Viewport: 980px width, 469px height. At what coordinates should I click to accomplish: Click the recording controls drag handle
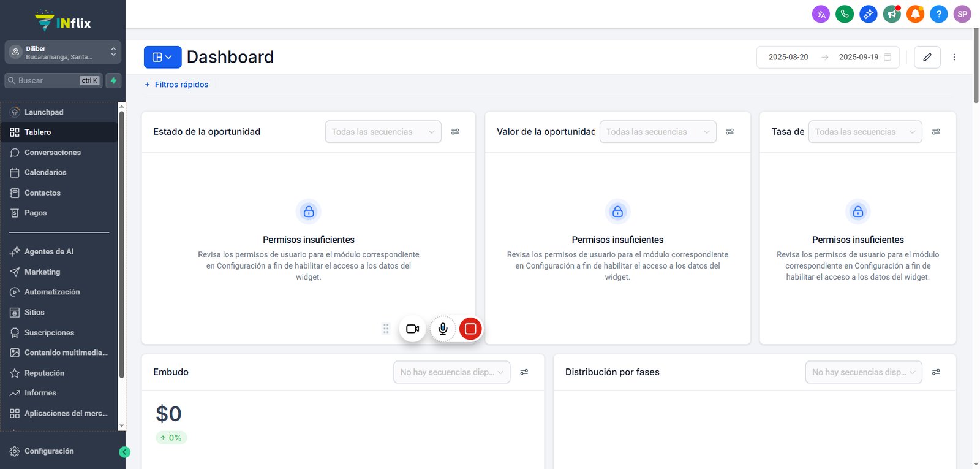386,329
